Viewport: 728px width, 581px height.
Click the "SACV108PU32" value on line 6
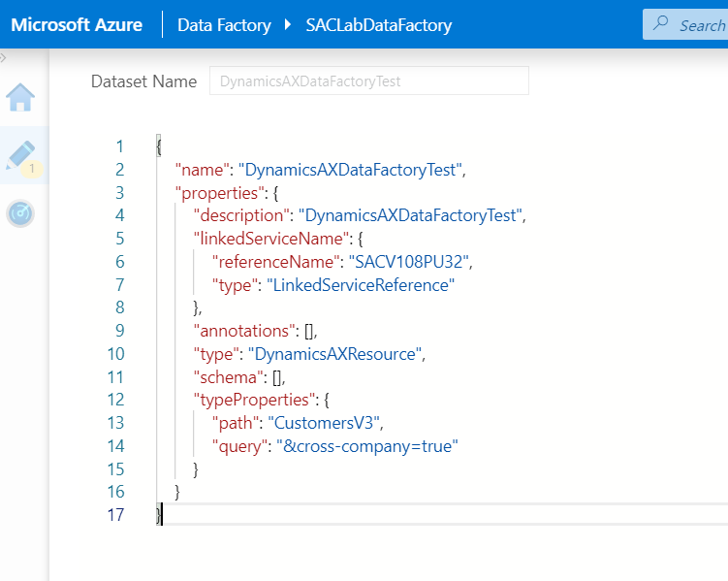(x=409, y=262)
